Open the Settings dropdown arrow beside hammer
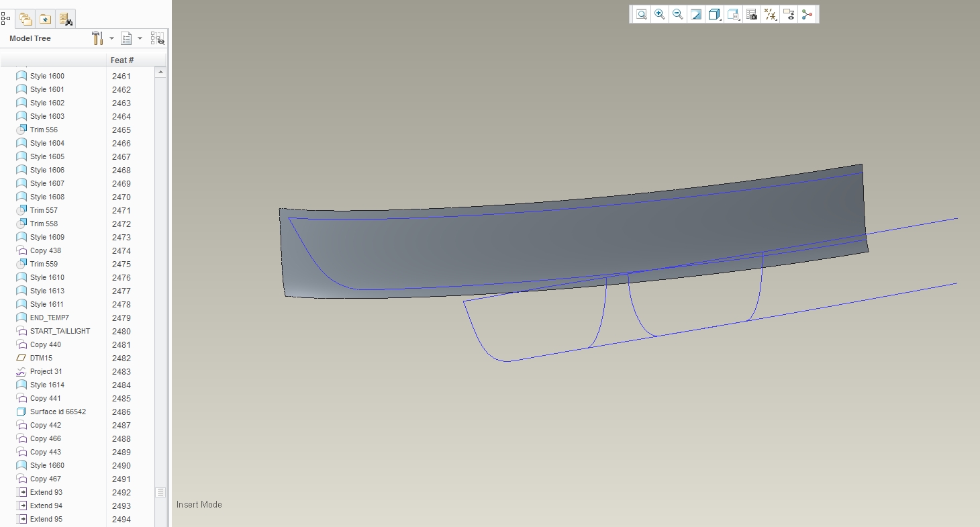This screenshot has height=527, width=980. tap(111, 38)
